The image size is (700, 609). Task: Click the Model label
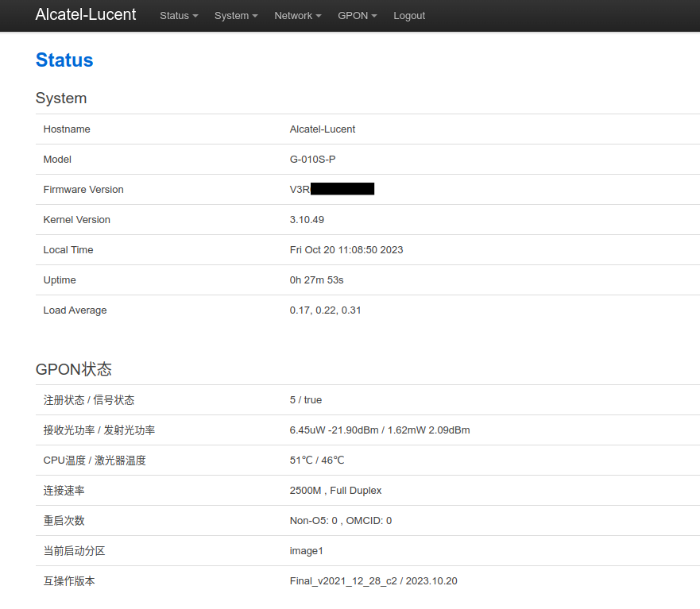pyautogui.click(x=57, y=160)
